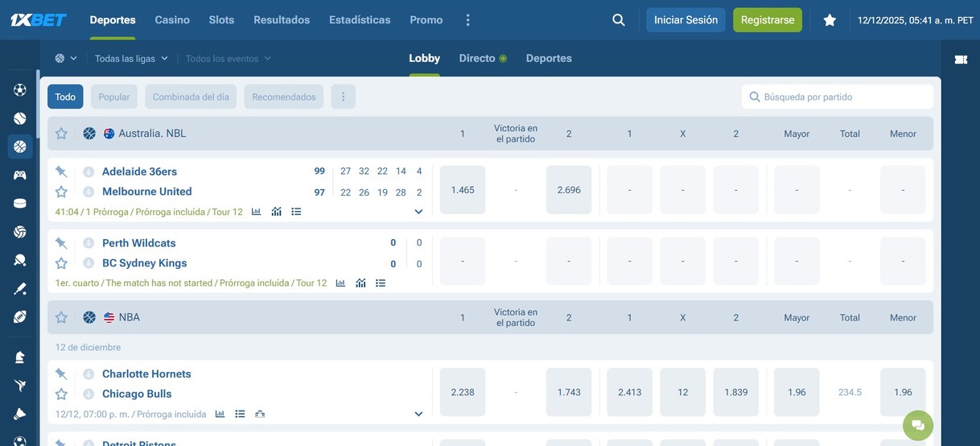980x446 pixels.
Task: Open ice hockey puck sidebar icon
Action: click(19, 204)
